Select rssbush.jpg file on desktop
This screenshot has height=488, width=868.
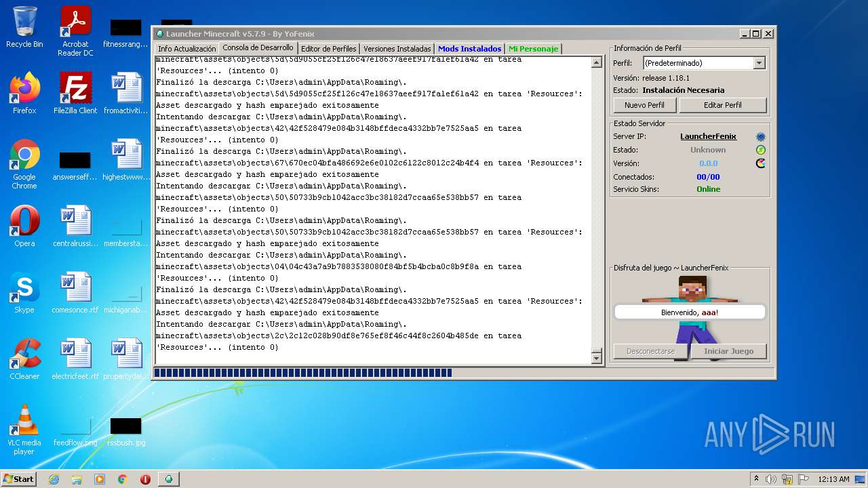click(x=126, y=432)
